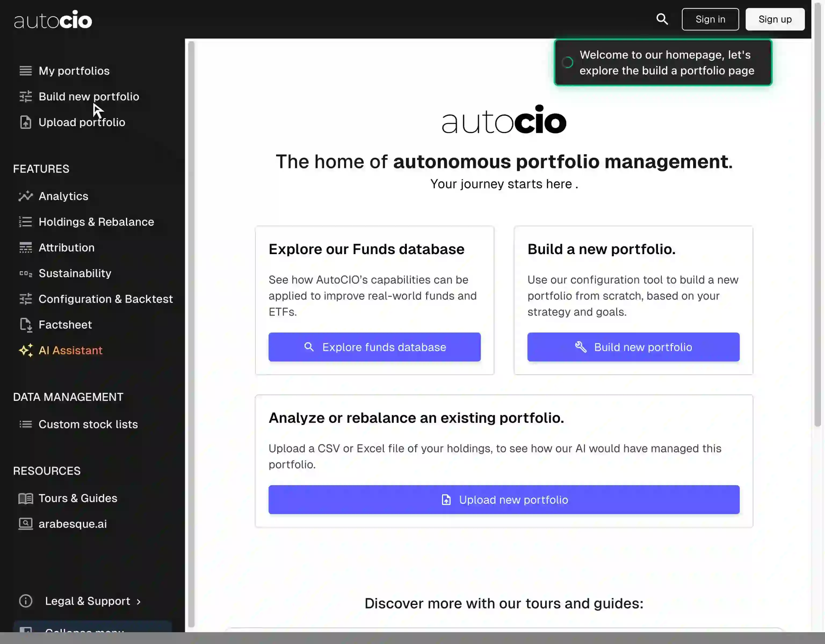Image resolution: width=825 pixels, height=644 pixels.
Task: Click the Explore funds database button
Action: pos(374,347)
